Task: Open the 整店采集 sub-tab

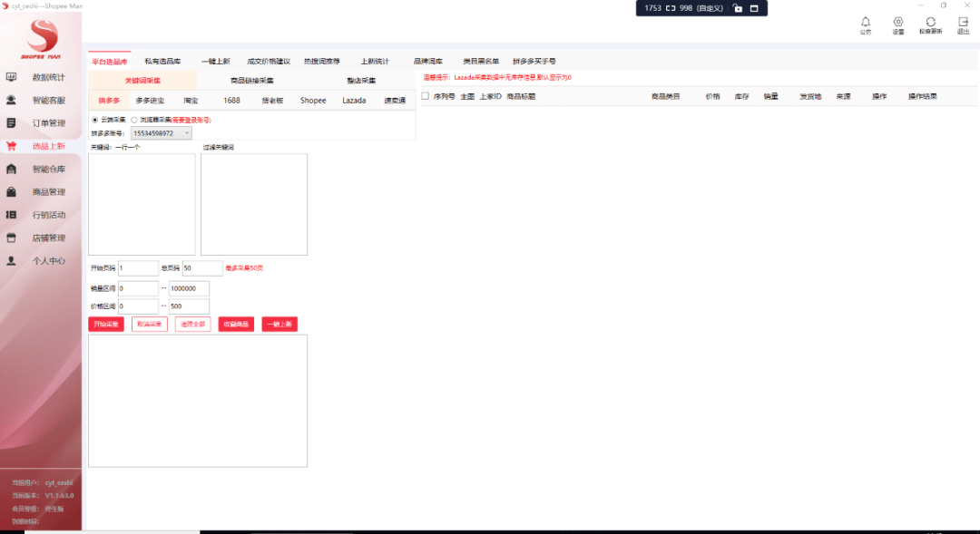Action: click(x=361, y=81)
